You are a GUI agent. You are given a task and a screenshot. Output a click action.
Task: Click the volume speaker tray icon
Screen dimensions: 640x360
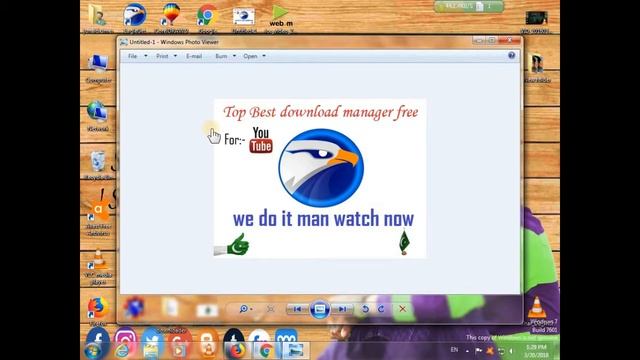click(x=511, y=351)
